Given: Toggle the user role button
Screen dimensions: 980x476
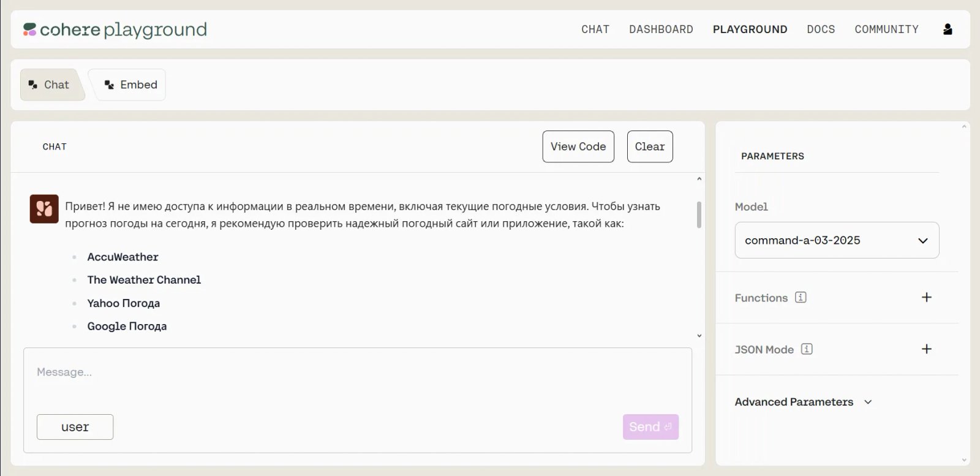Looking at the screenshot, I should 75,427.
